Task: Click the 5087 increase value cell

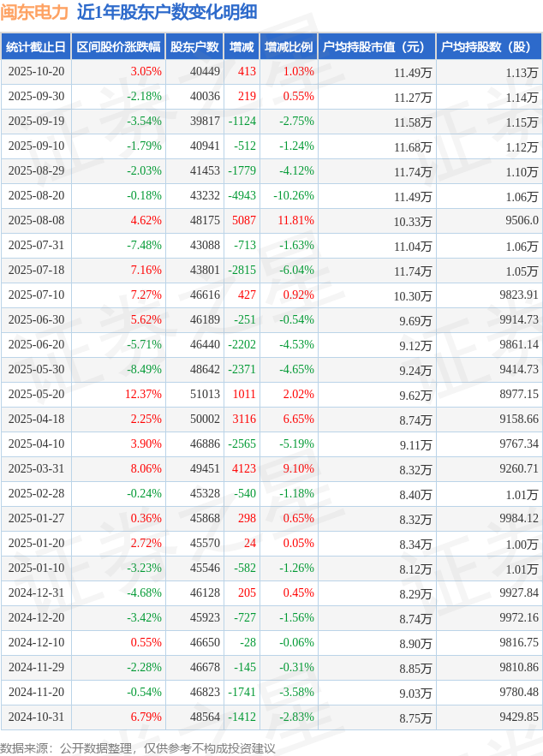Action: (243, 221)
